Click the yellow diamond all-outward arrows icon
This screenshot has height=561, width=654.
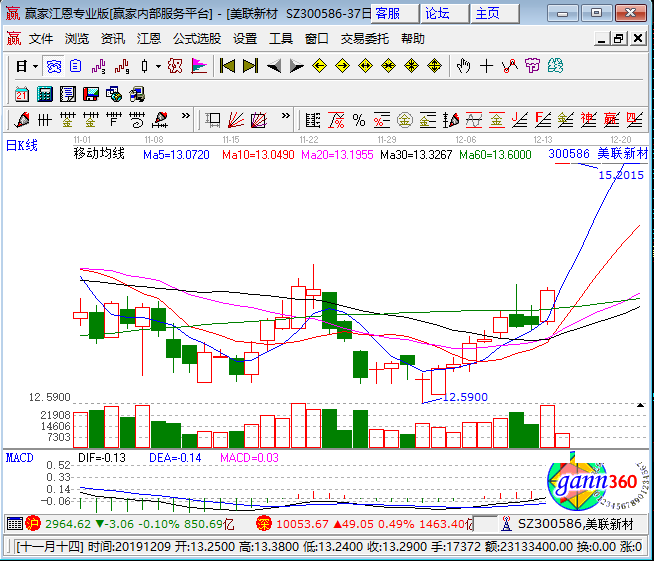(435, 66)
